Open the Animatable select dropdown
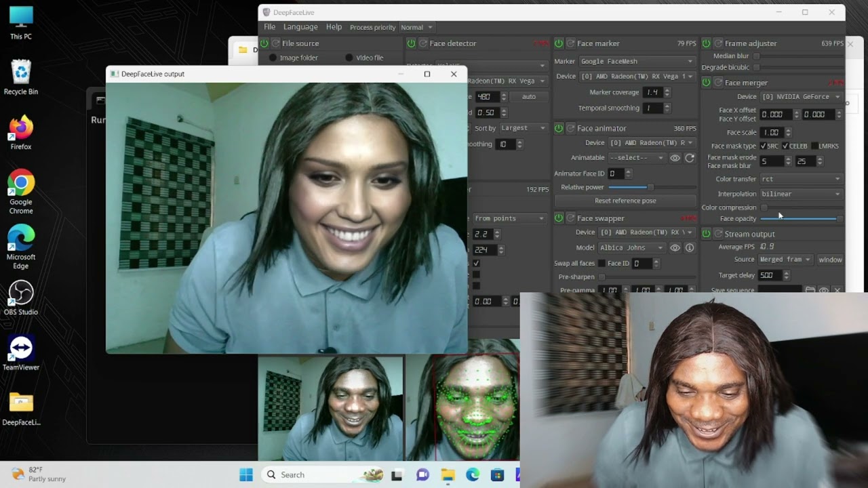Image resolution: width=868 pixels, height=488 pixels. (637, 158)
